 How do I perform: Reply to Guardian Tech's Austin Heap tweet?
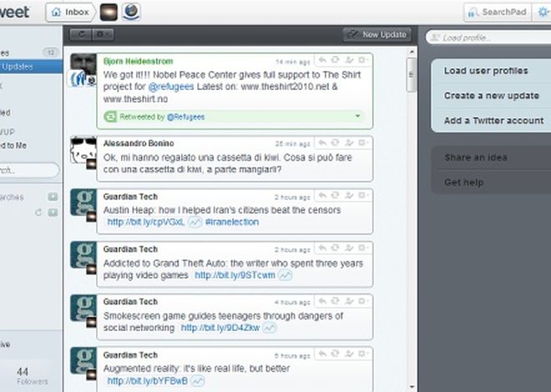click(x=322, y=195)
